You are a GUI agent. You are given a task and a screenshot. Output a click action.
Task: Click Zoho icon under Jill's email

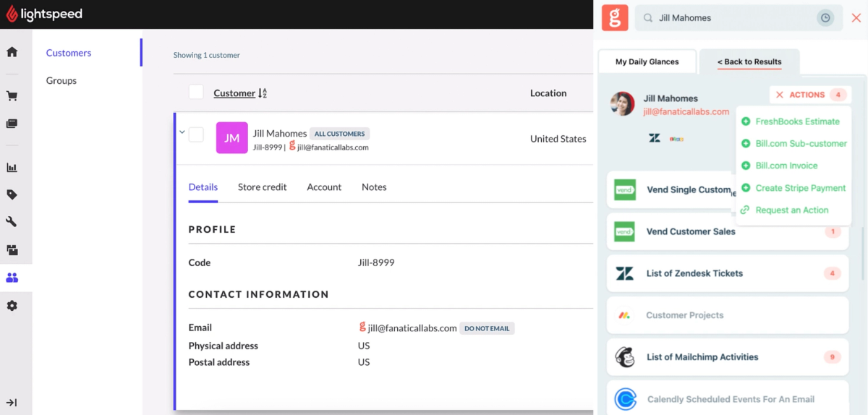(x=676, y=138)
